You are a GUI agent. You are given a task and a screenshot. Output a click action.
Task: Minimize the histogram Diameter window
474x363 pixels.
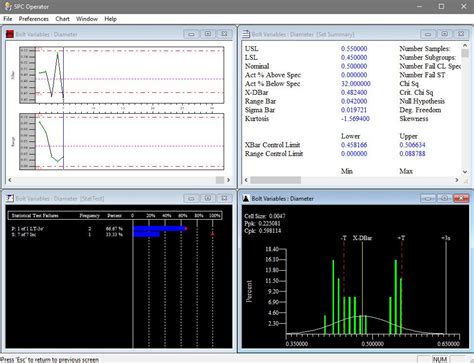[x=428, y=198]
